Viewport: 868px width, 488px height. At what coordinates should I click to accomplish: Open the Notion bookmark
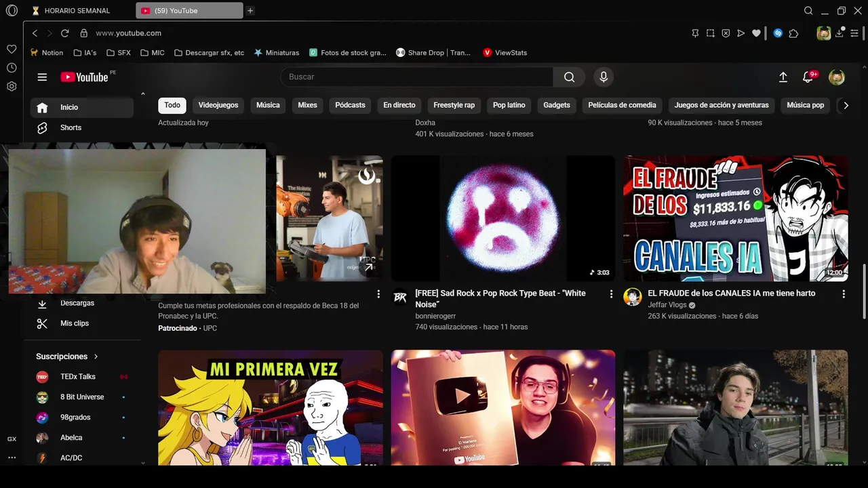[47, 53]
